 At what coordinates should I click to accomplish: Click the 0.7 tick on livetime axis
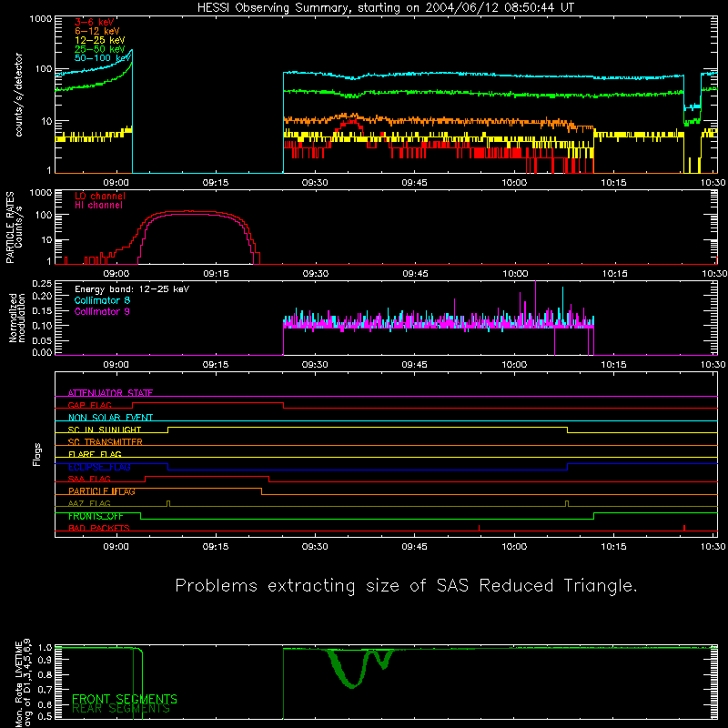[x=45, y=689]
